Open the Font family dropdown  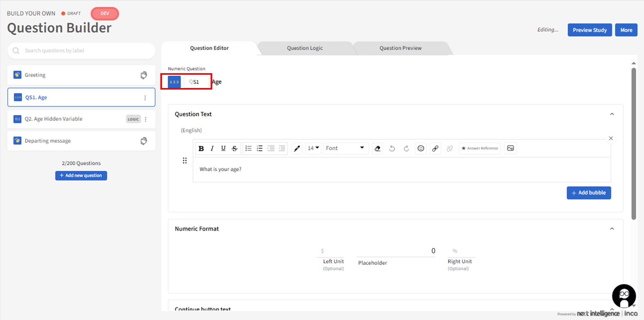pos(345,148)
